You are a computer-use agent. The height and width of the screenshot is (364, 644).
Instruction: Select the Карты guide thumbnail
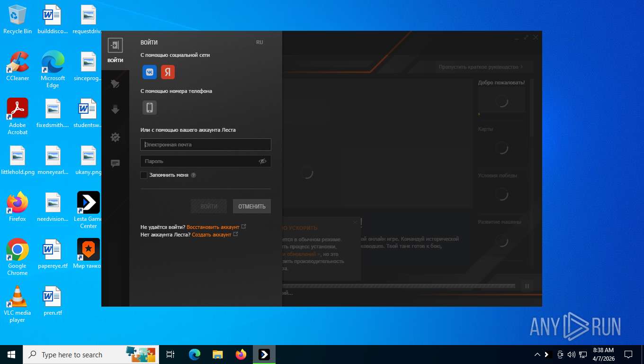501,148
